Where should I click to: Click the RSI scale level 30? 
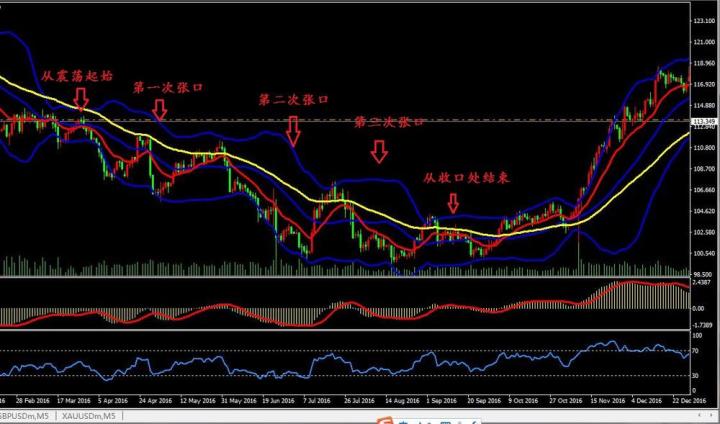tap(696, 376)
